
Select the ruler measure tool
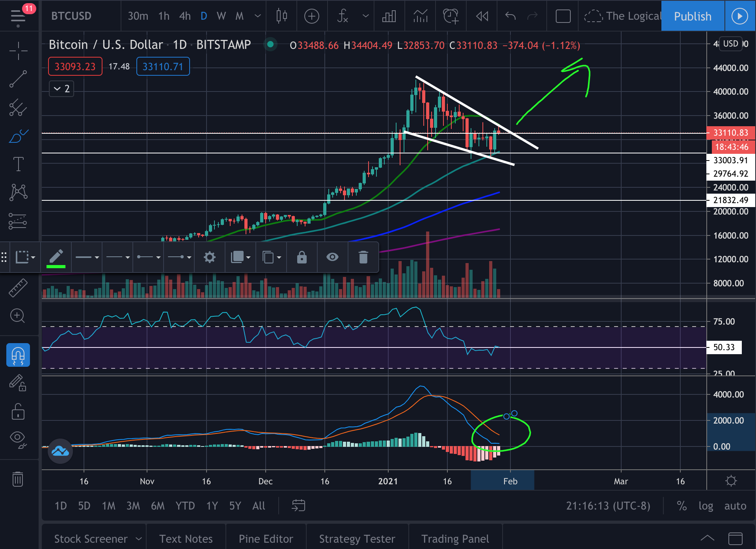click(x=18, y=288)
